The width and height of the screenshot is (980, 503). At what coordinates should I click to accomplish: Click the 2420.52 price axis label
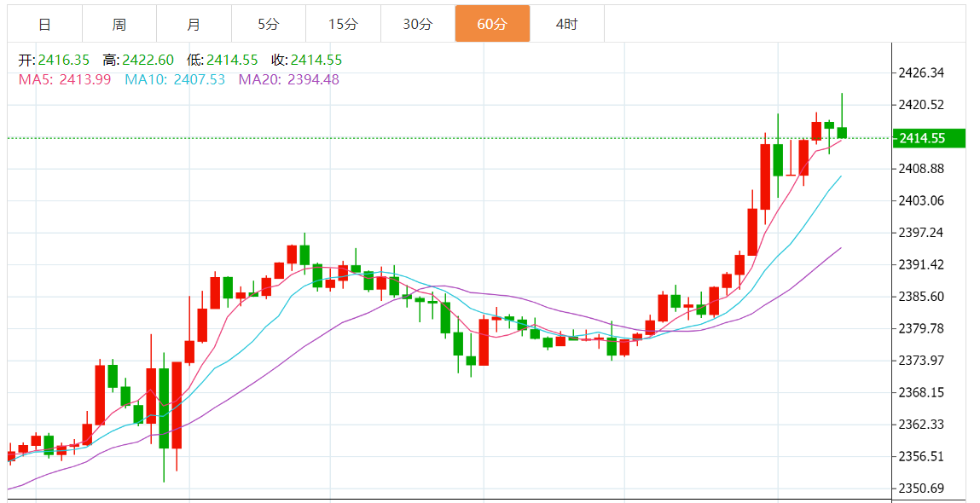921,104
